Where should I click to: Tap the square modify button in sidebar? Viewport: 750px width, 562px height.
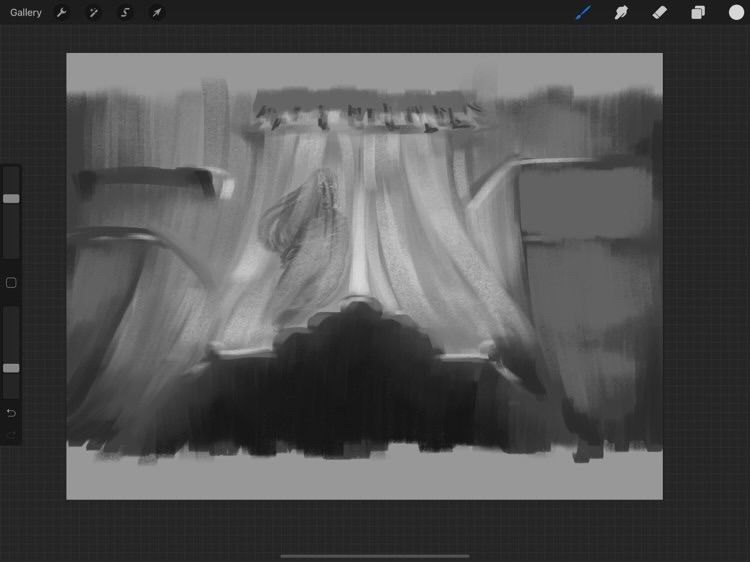pos(11,283)
